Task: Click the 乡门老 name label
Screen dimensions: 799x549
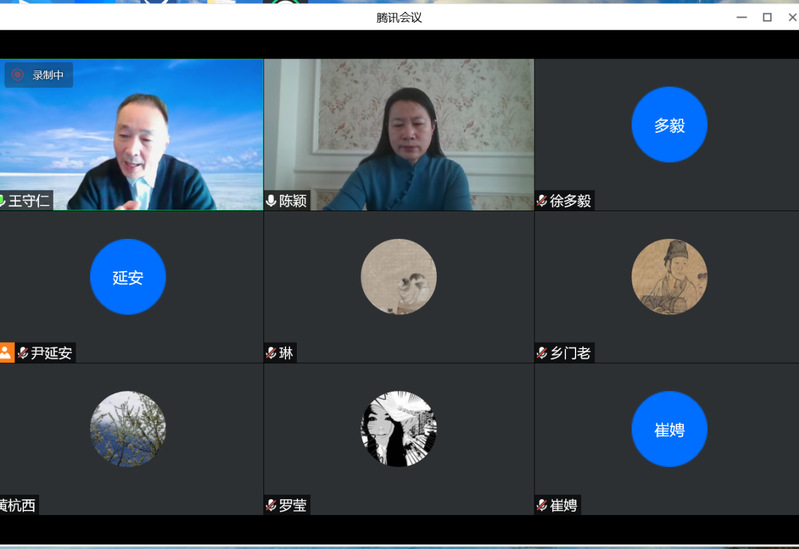Action: [x=570, y=353]
